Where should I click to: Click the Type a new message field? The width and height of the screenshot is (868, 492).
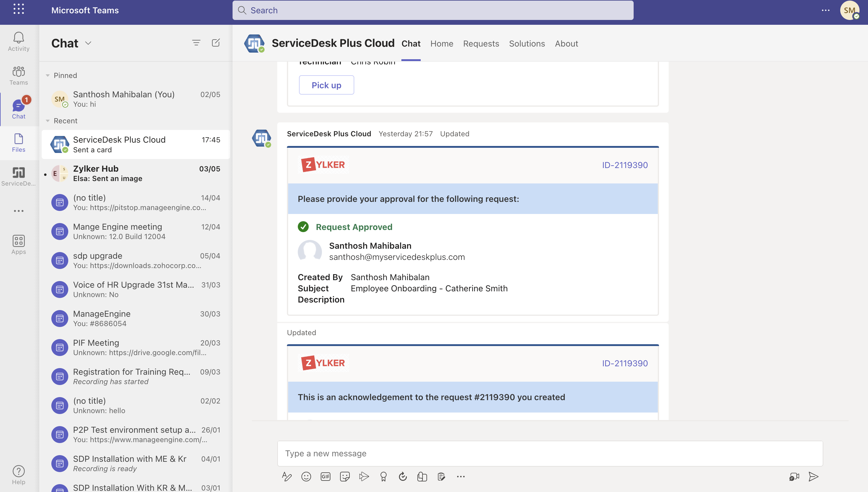click(x=550, y=453)
